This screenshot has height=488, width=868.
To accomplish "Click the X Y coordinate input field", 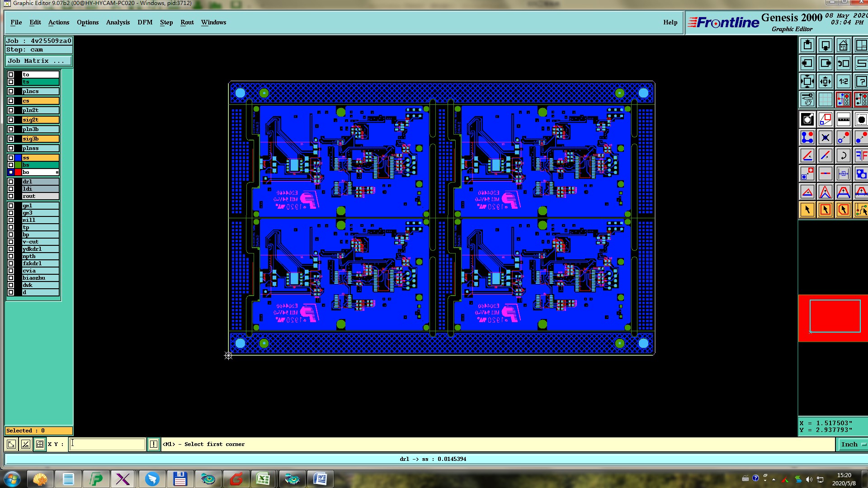I will (x=107, y=444).
